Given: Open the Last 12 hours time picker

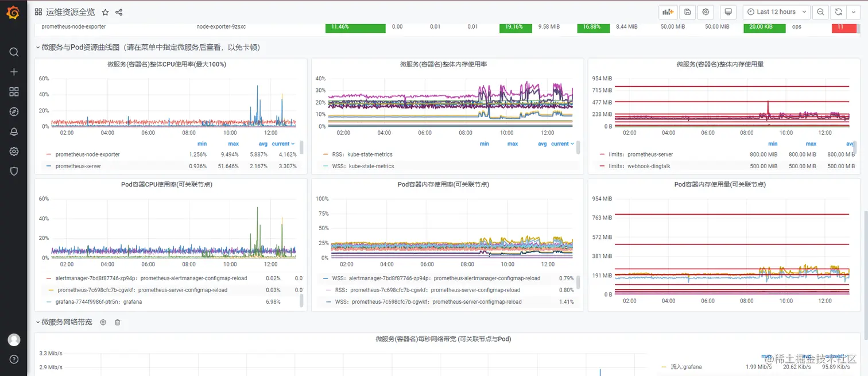Looking at the screenshot, I should click(776, 12).
